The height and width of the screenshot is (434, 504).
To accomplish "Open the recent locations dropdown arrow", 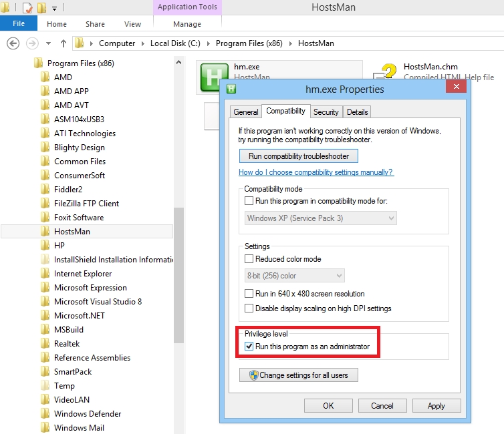I will (49, 43).
